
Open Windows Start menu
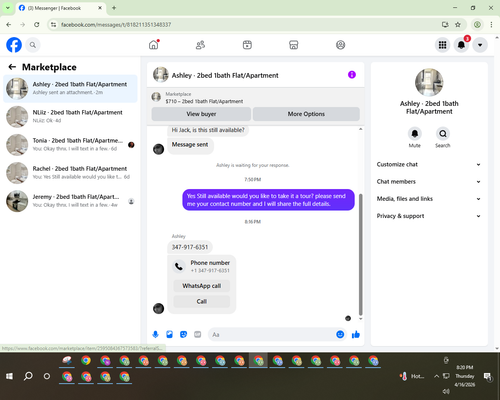point(9,376)
